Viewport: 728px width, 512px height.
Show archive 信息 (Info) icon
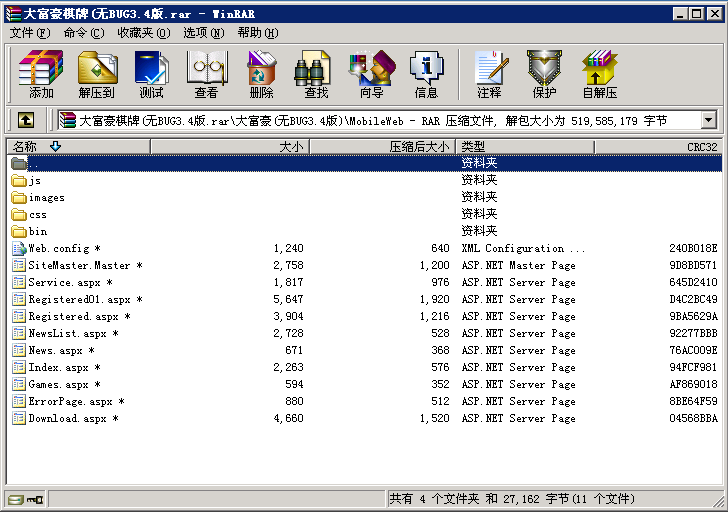(x=426, y=74)
